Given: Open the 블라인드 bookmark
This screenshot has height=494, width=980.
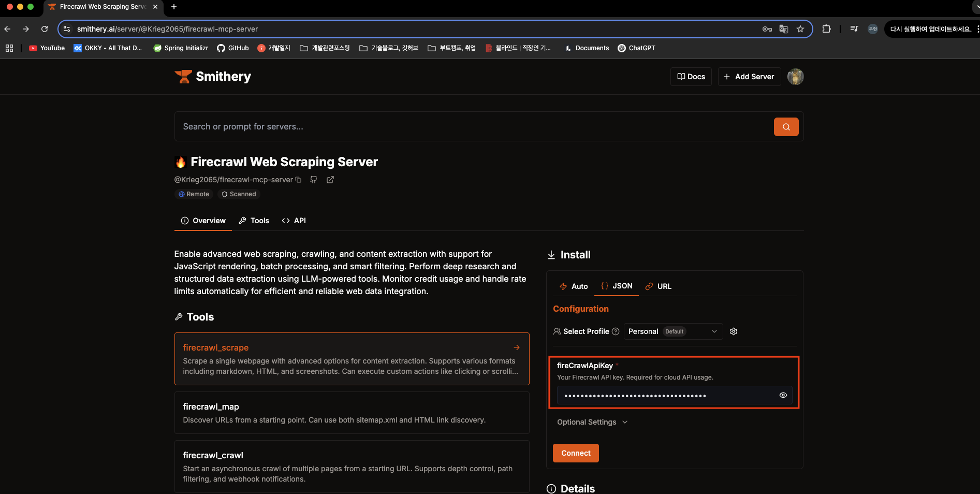Looking at the screenshot, I should 518,48.
